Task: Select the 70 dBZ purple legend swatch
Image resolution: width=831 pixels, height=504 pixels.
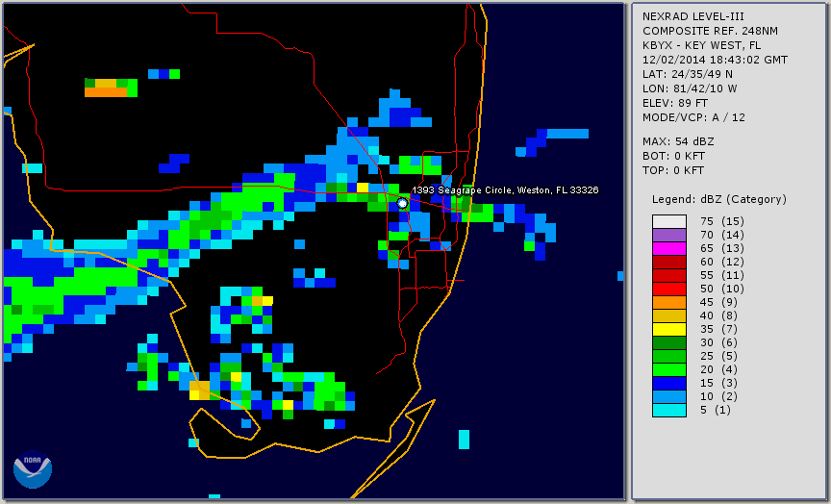Action: [x=669, y=235]
